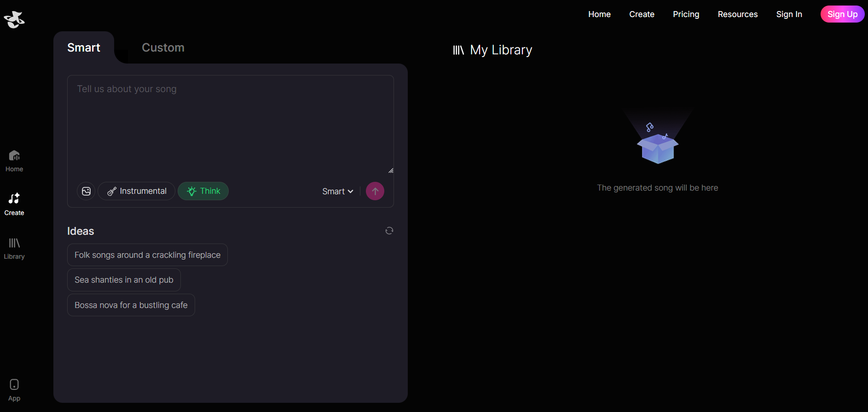Click the 'Tell us about your song' text area
Viewport: 868px width, 412px height.
click(230, 125)
